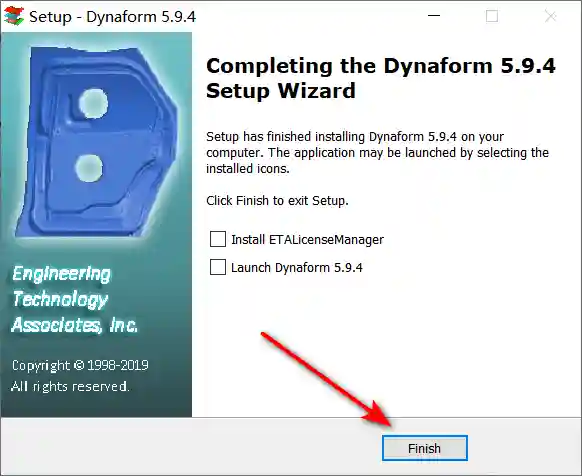Click the Install ETALicenseManager label text

(307, 239)
